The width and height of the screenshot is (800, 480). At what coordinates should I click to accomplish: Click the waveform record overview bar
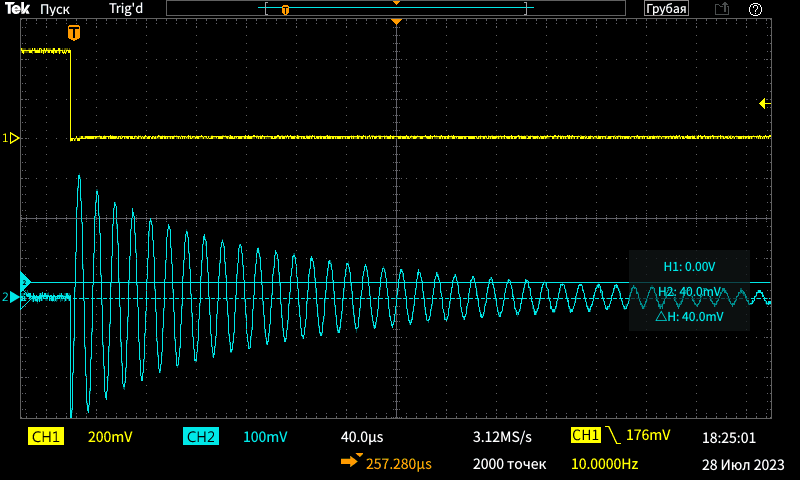(396, 8)
